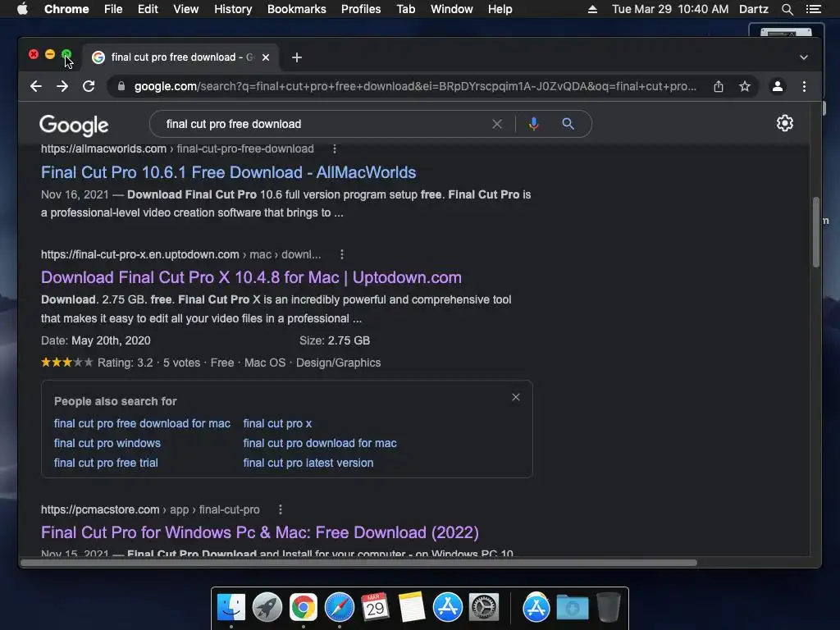
Task: Open Final Cut Pro 10.6.1 AllMacWorlds result
Action: (x=229, y=172)
